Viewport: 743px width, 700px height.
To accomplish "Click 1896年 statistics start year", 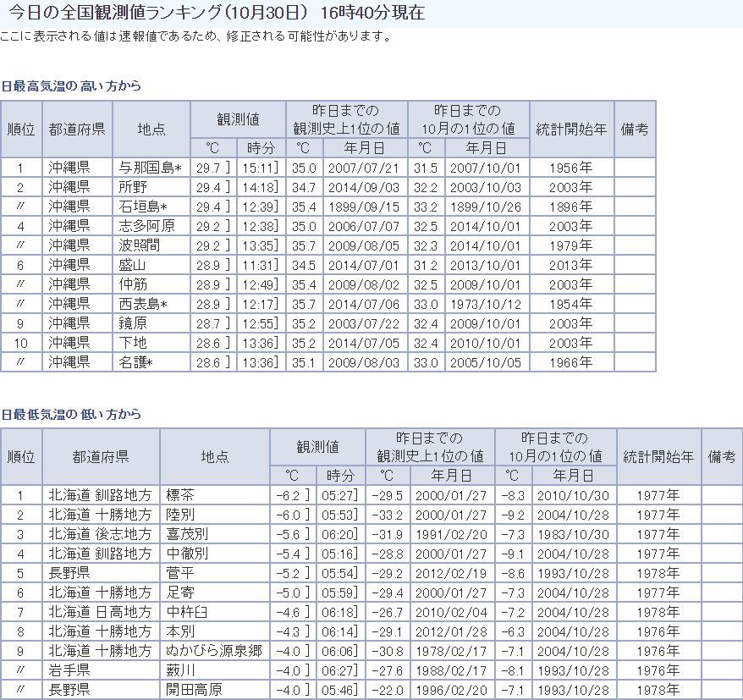I will click(x=571, y=207).
